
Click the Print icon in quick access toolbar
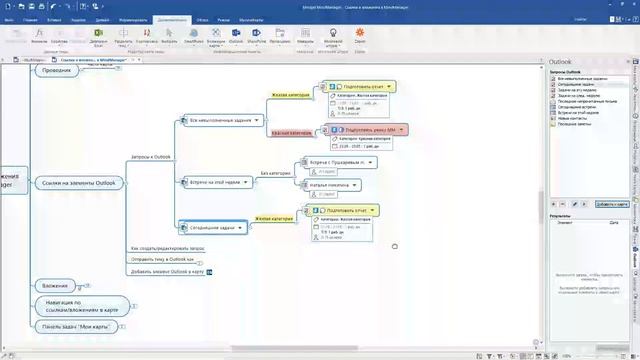41,6
